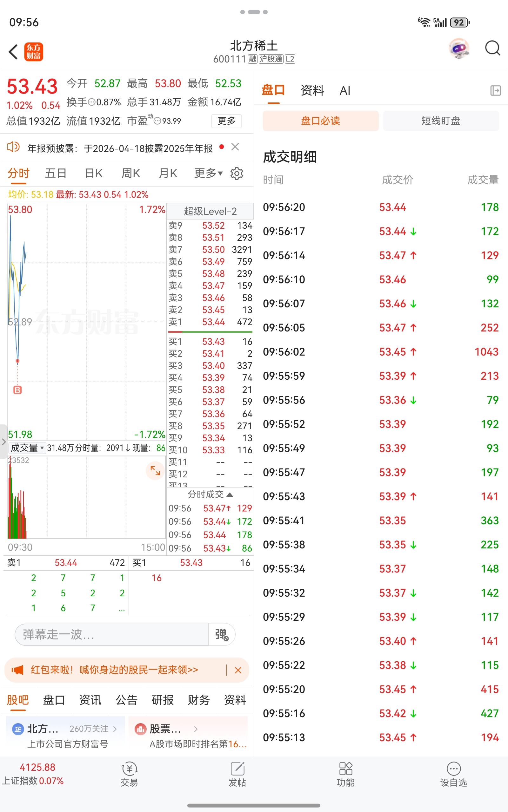Tap the 换手 info icon
Image resolution: width=508 pixels, height=812 pixels.
[x=91, y=102]
